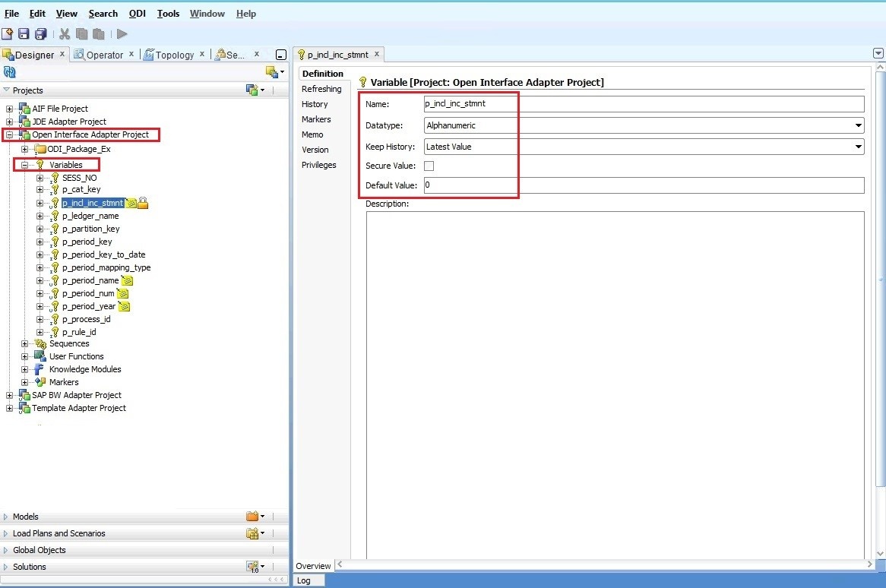
Task: Expand the Knowledge Modules node
Action: pos(24,369)
